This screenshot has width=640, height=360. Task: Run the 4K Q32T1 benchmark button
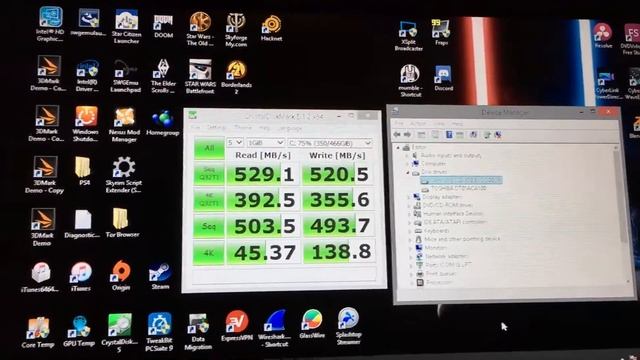pos(208,200)
